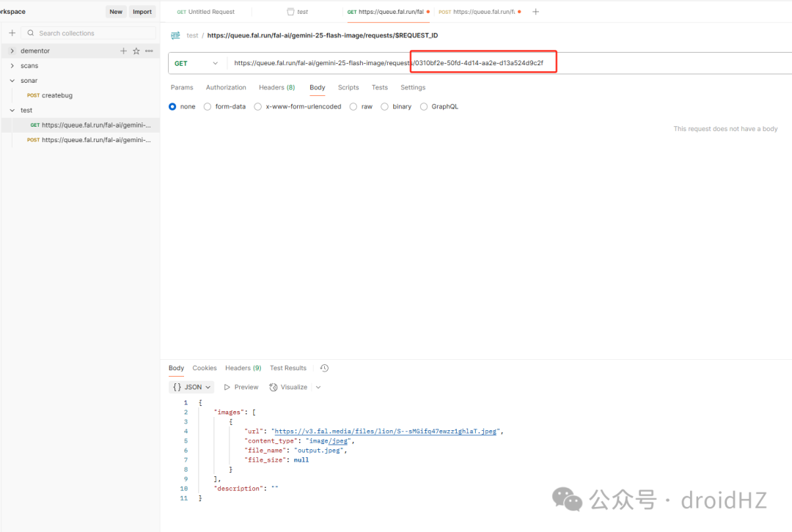792x532 pixels.
Task: Open the response Headers (9) tab
Action: point(243,368)
